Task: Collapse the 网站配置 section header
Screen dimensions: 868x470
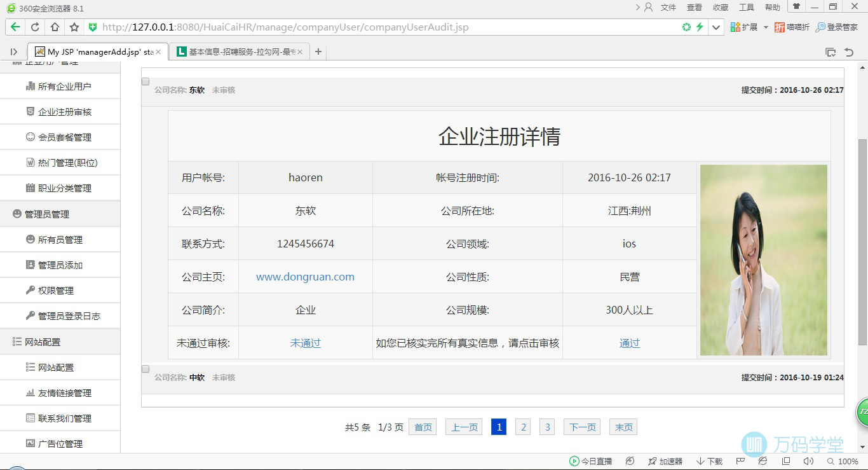Action: point(60,342)
